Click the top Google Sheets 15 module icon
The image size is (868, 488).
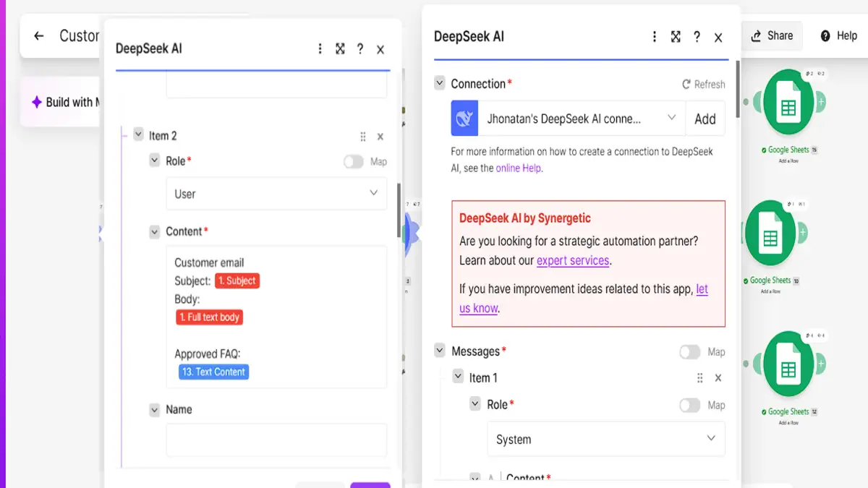[x=788, y=103]
